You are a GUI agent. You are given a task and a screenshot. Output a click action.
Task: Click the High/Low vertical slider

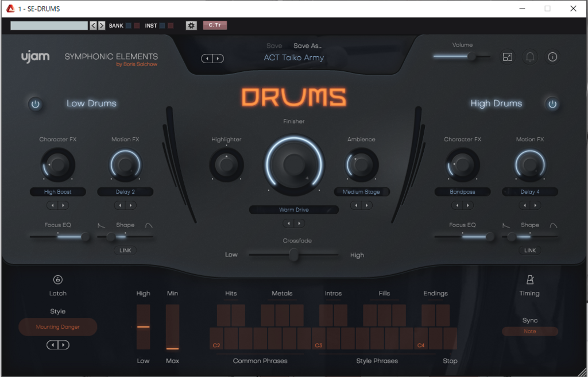(x=143, y=327)
